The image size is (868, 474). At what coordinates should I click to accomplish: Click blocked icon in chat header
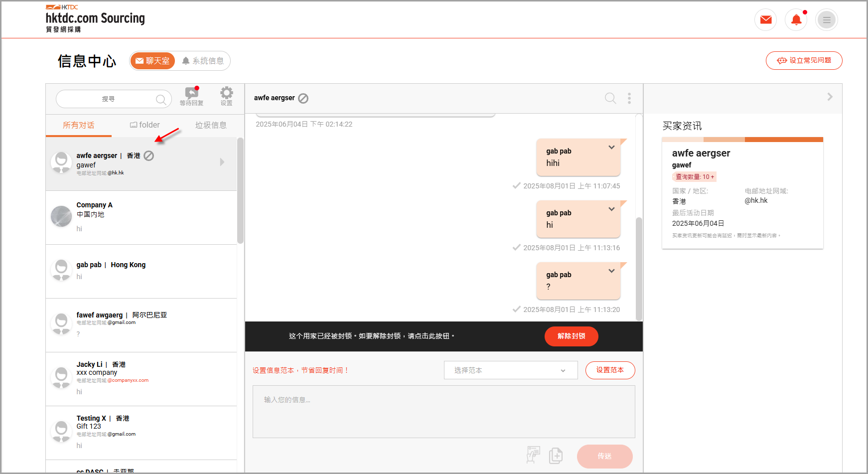[x=303, y=98]
